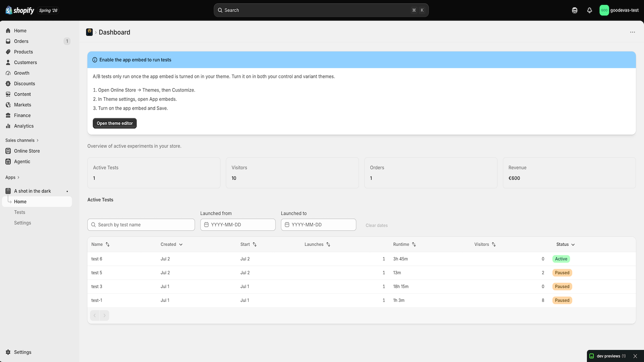Click the Agentic channel icon
Image resolution: width=644 pixels, height=362 pixels.
pyautogui.click(x=8, y=162)
